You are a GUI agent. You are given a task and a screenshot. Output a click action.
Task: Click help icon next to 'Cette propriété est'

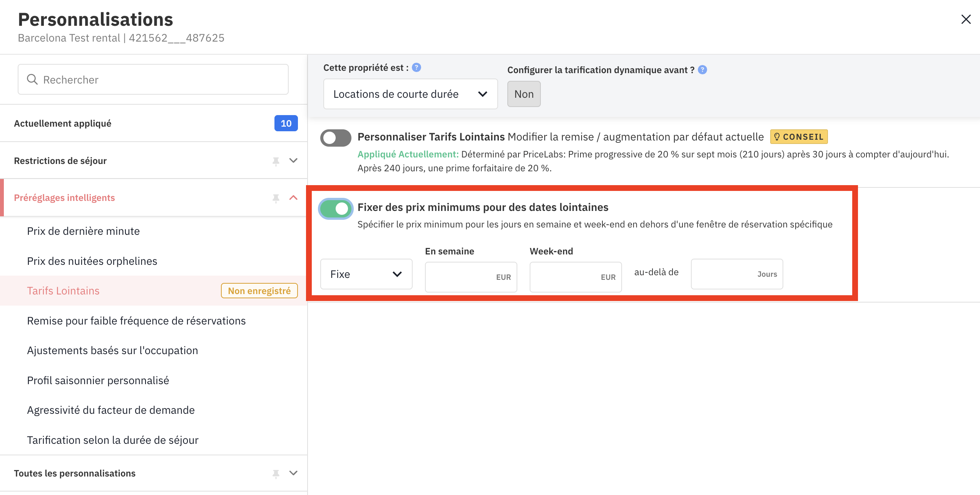pos(416,68)
